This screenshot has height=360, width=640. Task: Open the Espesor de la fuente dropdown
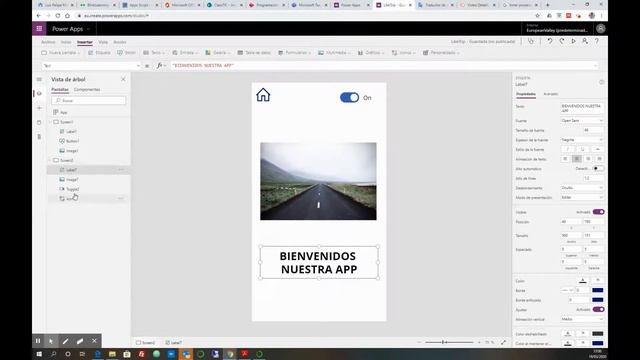(x=582, y=140)
